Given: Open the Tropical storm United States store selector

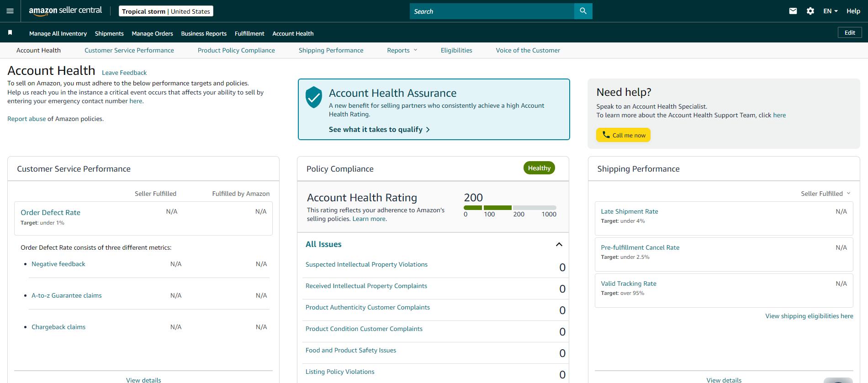Looking at the screenshot, I should point(166,11).
